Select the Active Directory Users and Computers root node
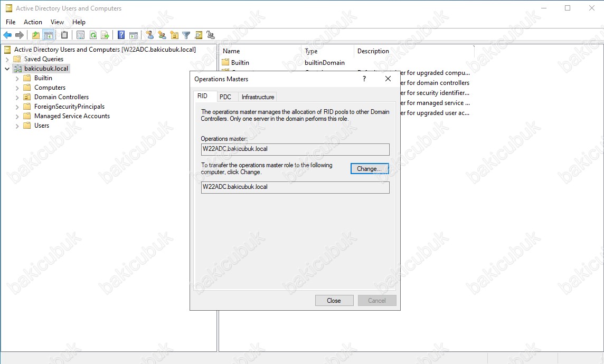The height and width of the screenshot is (364, 604). click(x=105, y=49)
